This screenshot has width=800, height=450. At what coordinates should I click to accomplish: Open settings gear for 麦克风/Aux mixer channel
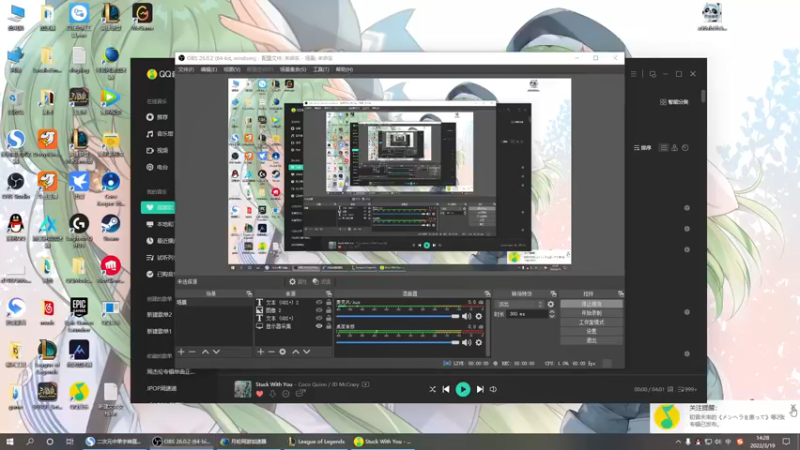coord(479,316)
